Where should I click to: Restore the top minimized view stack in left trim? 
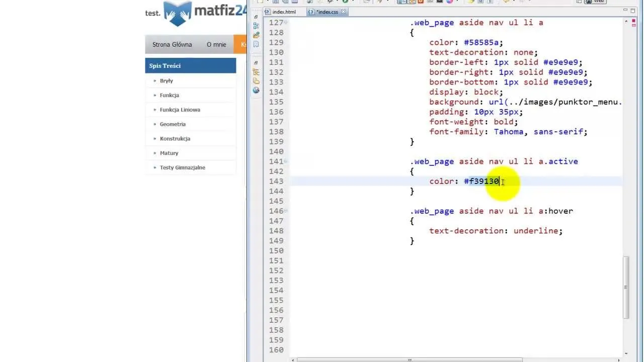(256, 17)
